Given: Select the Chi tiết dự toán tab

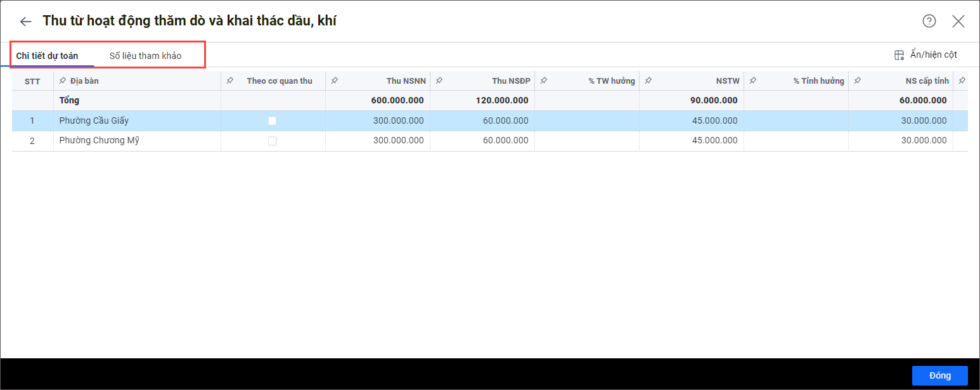Looking at the screenshot, I should click(x=47, y=56).
